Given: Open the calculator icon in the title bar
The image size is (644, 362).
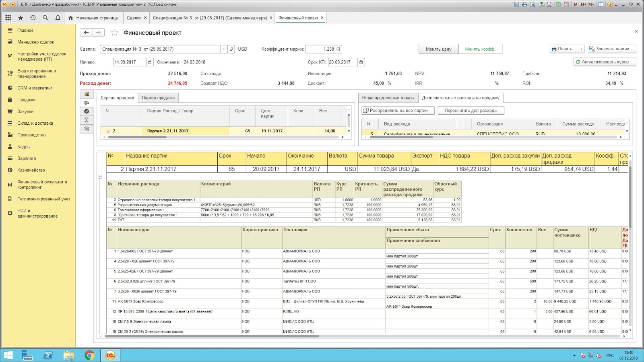Looking at the screenshot, I should (558, 4).
